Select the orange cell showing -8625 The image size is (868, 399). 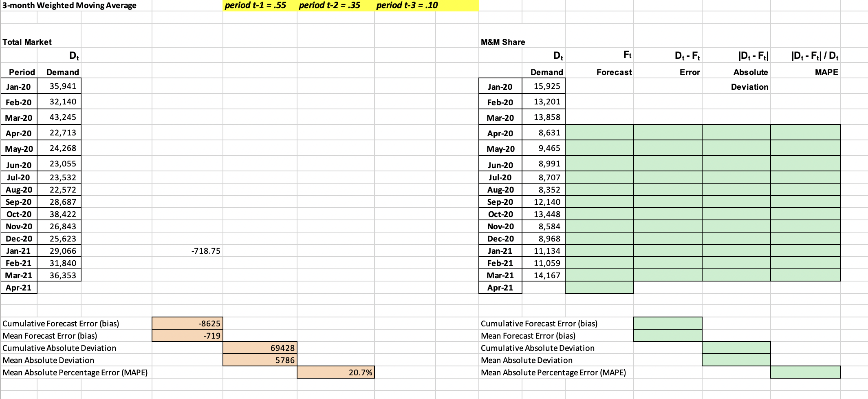[187, 323]
